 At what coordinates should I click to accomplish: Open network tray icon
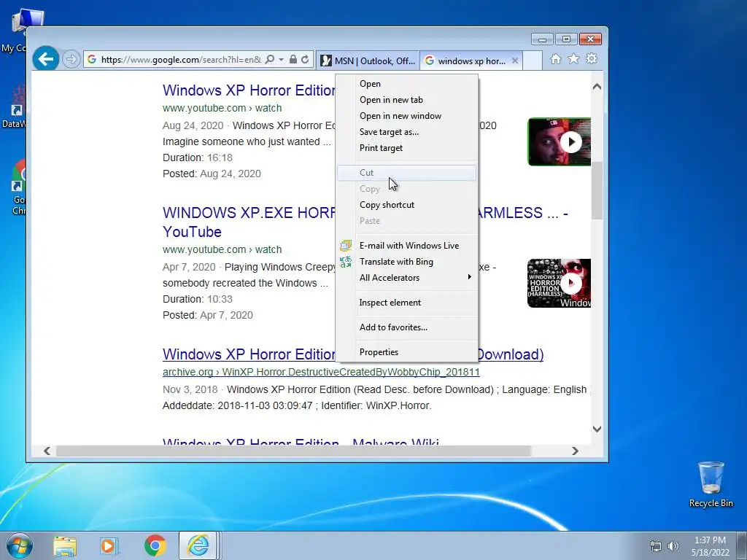click(x=656, y=546)
